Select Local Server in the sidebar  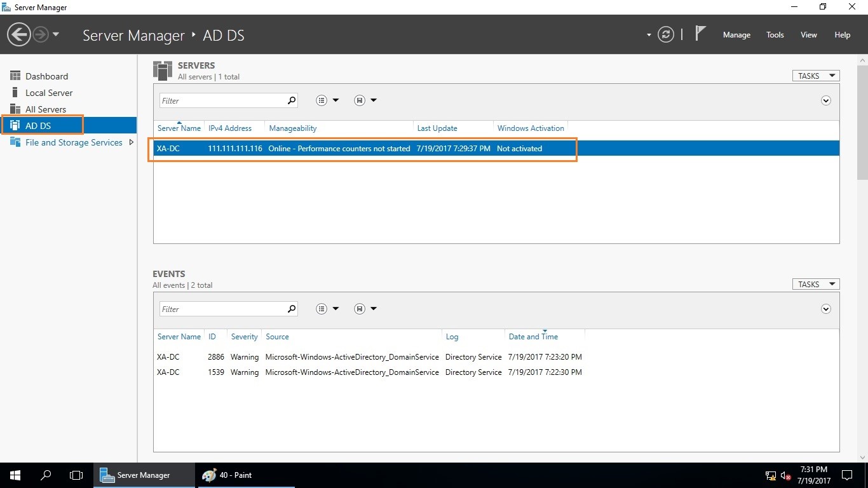click(x=49, y=93)
